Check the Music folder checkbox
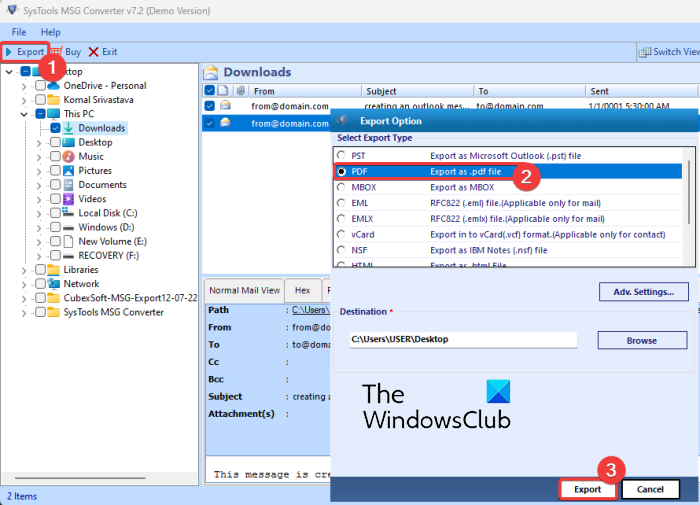 tap(55, 157)
